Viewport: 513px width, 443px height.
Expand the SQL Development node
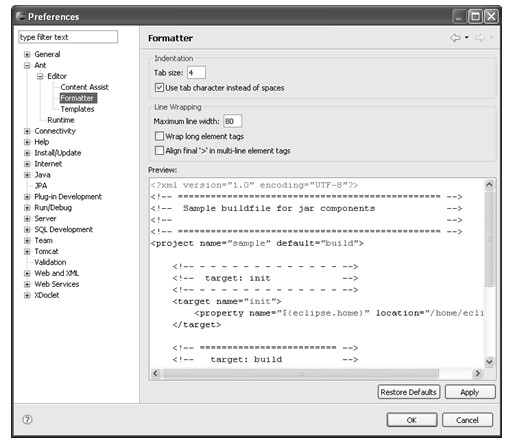coord(27,230)
